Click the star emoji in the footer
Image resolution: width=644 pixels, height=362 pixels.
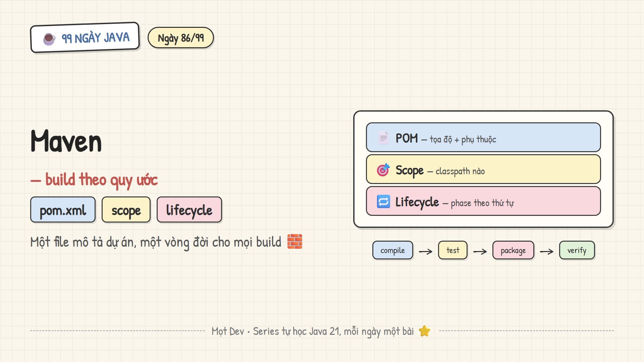click(x=425, y=331)
